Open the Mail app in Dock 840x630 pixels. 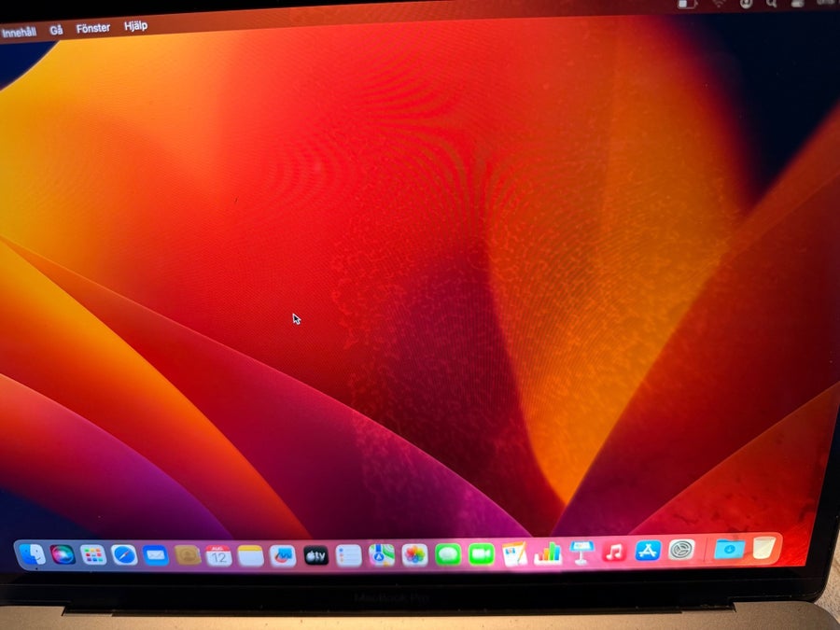(x=155, y=555)
